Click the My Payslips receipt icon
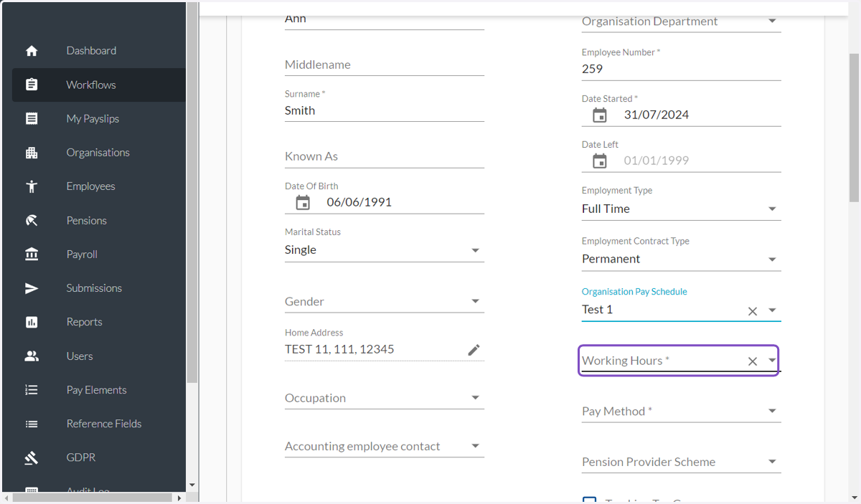 pyautogui.click(x=32, y=119)
